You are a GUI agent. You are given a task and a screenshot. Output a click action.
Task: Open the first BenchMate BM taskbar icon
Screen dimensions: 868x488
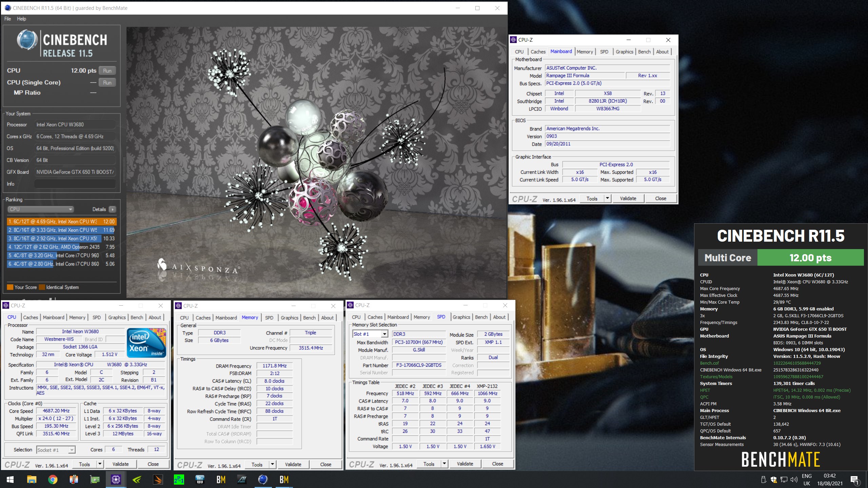coord(221,480)
